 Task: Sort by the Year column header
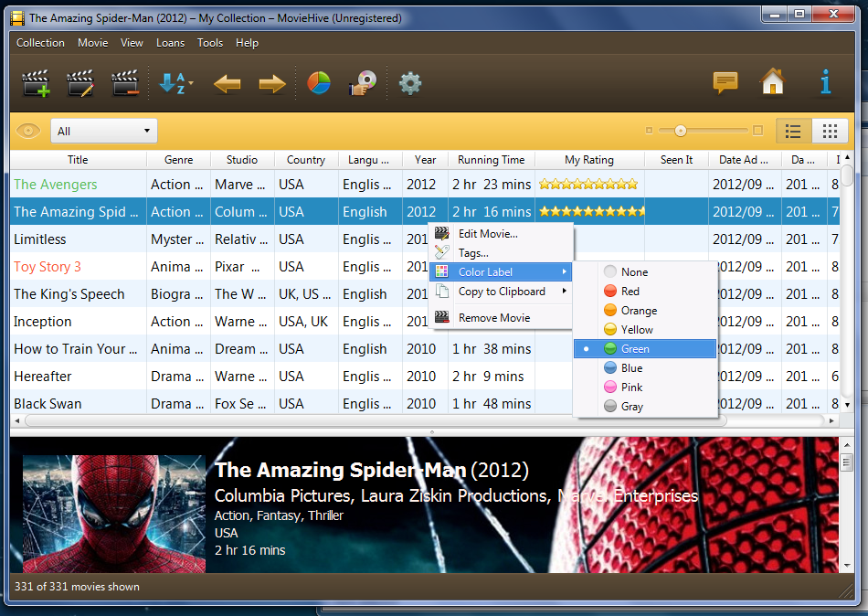(x=425, y=160)
